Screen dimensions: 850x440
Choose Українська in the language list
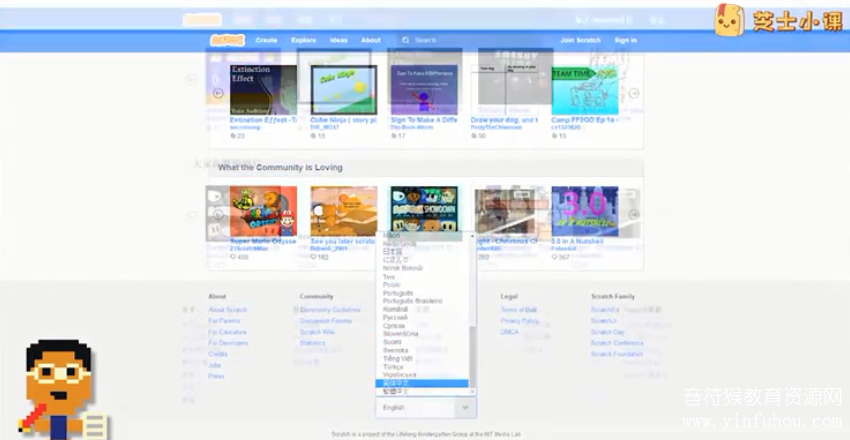coord(422,375)
